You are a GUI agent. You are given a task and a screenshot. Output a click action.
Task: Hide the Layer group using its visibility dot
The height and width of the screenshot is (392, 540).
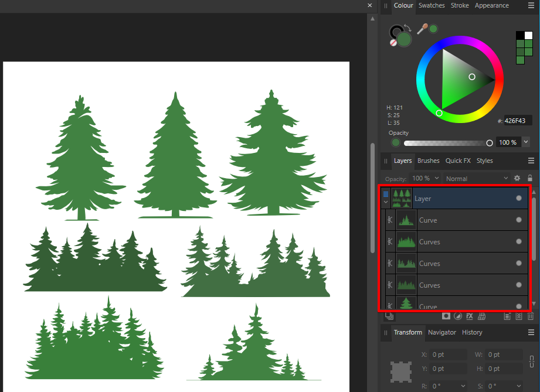(519, 198)
